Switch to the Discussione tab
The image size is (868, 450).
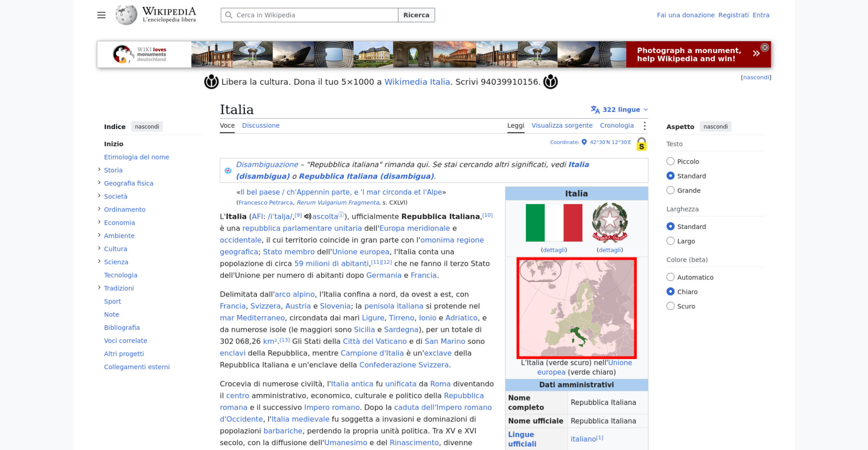point(261,126)
